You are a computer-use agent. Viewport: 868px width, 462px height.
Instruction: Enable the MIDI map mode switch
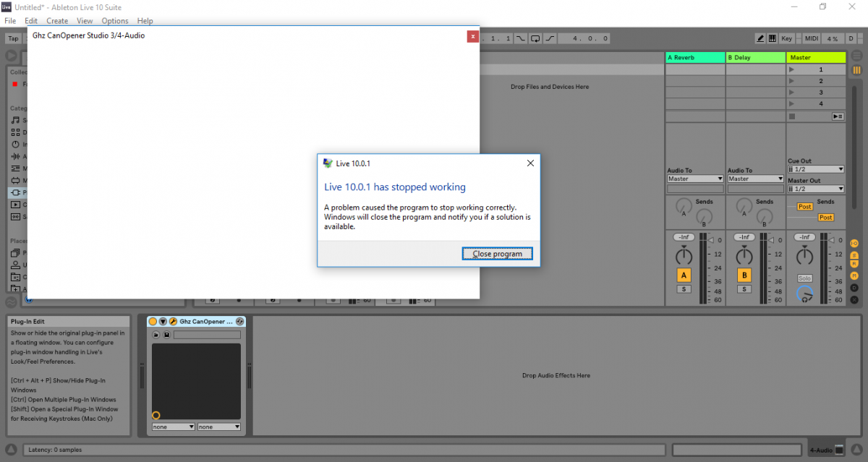pyautogui.click(x=812, y=38)
